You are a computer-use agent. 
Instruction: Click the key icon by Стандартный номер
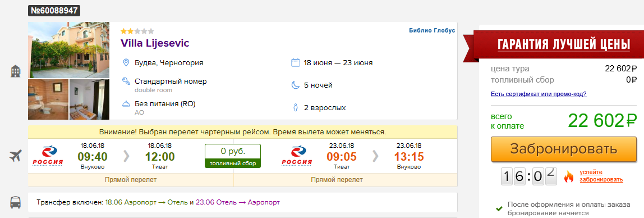[x=127, y=81]
